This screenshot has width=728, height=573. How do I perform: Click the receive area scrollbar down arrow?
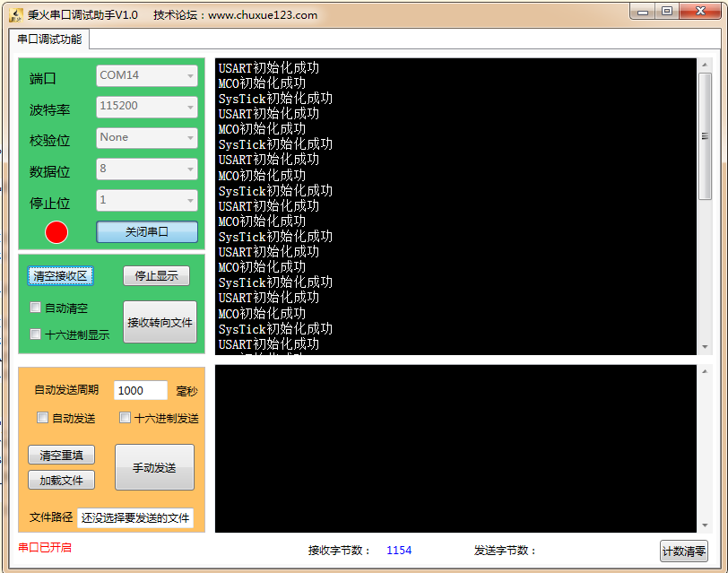pyautogui.click(x=705, y=347)
